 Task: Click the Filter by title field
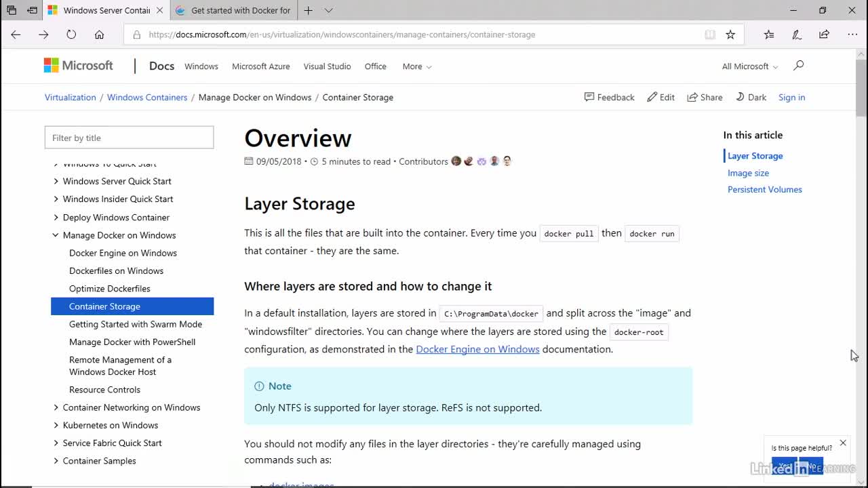coord(129,138)
